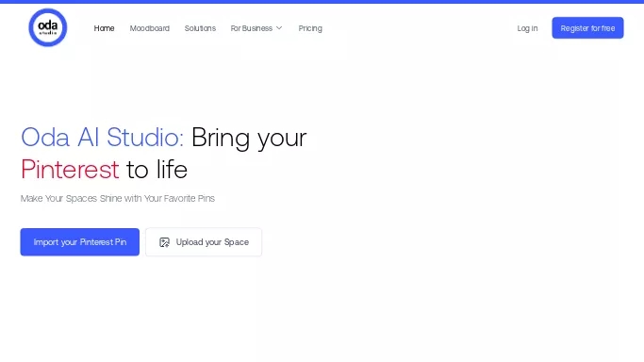Click the Register for free button

[x=587, y=28]
